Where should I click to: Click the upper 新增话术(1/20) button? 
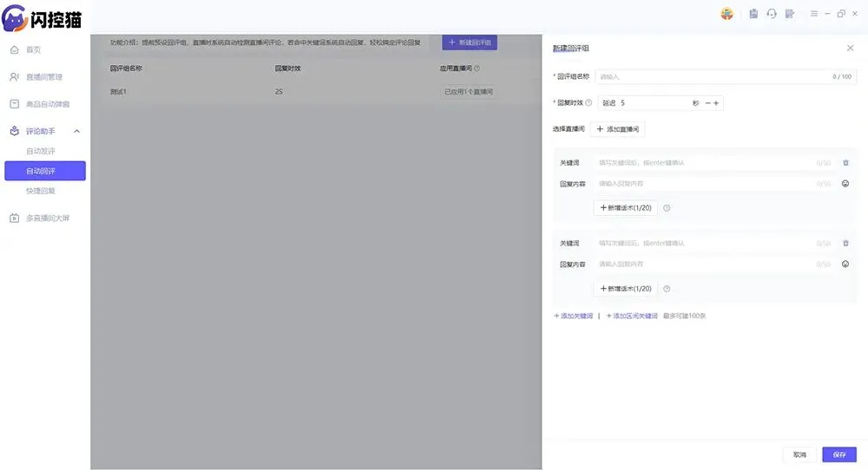pos(626,208)
